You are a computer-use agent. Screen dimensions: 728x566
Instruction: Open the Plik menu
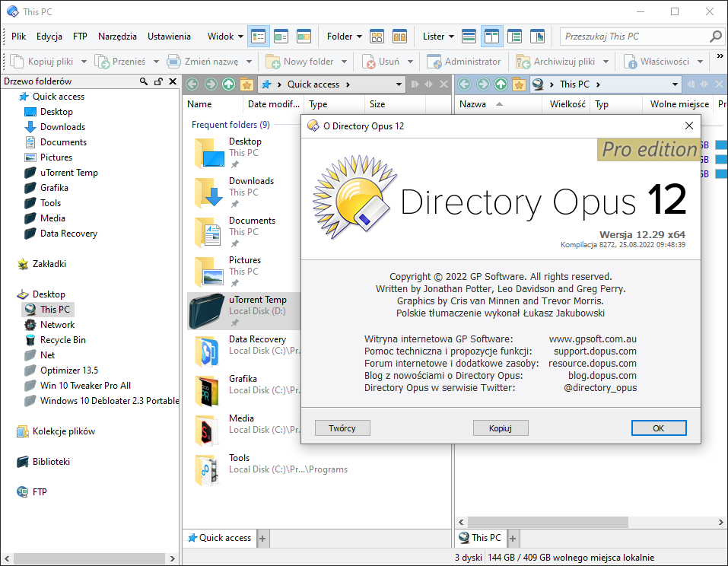[18, 37]
